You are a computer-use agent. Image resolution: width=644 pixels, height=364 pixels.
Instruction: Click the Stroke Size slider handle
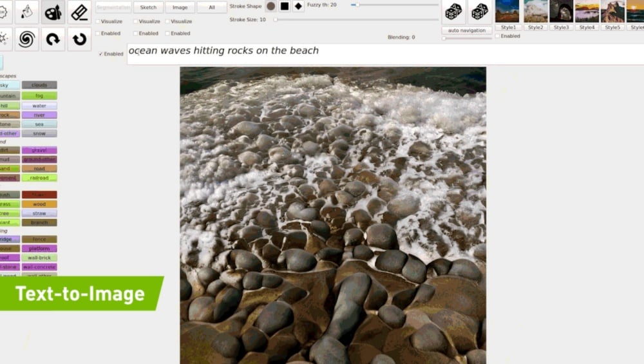(276, 19)
